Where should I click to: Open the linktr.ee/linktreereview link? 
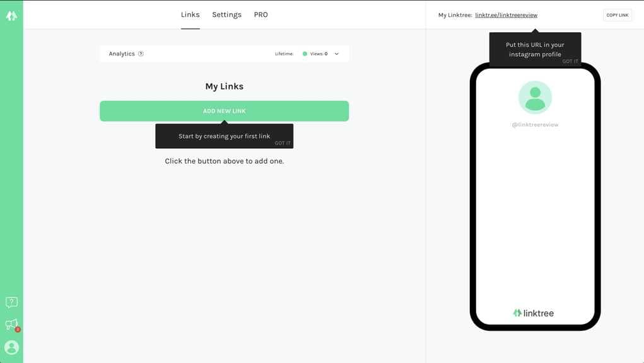(x=506, y=15)
